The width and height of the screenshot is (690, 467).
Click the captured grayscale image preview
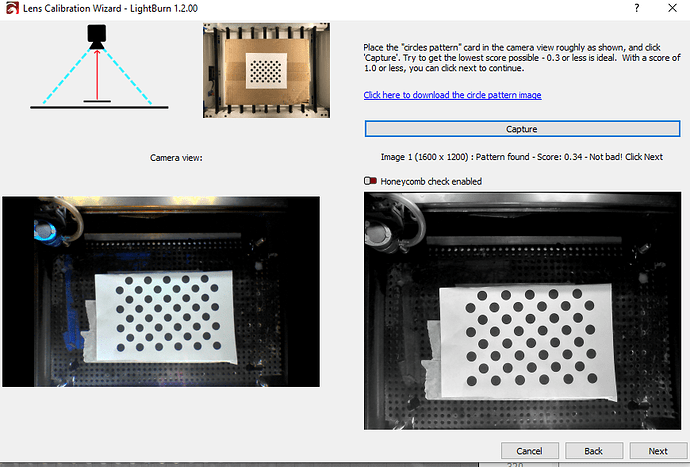[x=522, y=311]
